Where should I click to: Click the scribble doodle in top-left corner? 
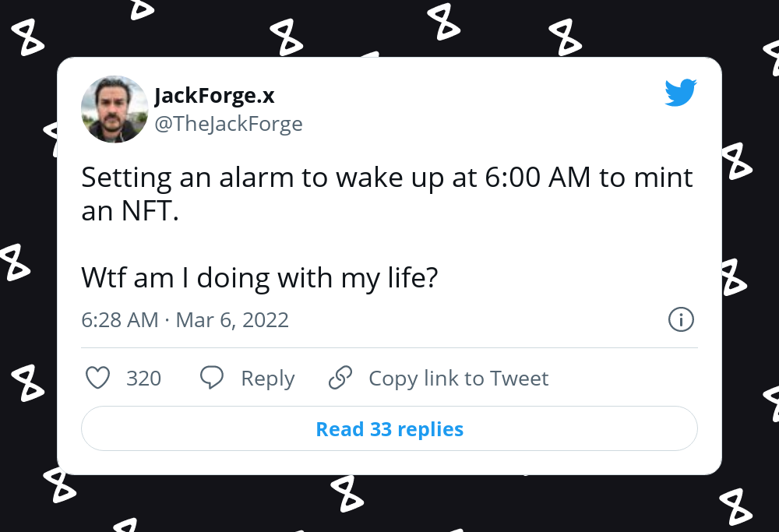pyautogui.click(x=26, y=37)
